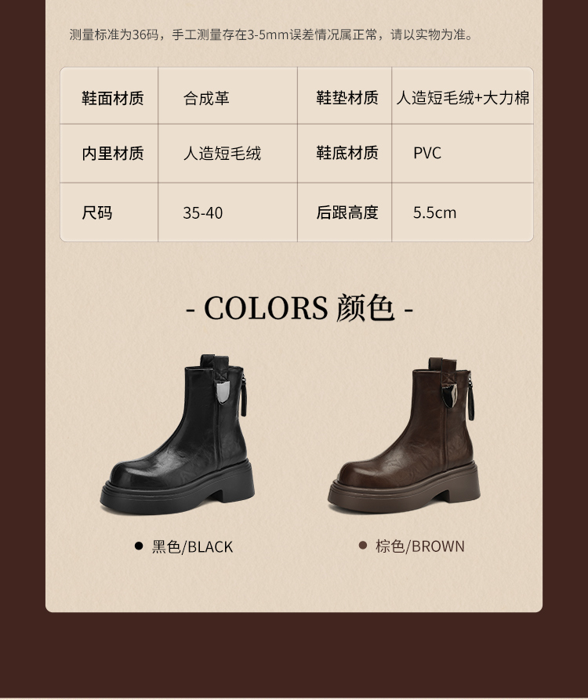This screenshot has height=700, width=588.
Task: Click the brown boot product image
Action: coord(404,435)
